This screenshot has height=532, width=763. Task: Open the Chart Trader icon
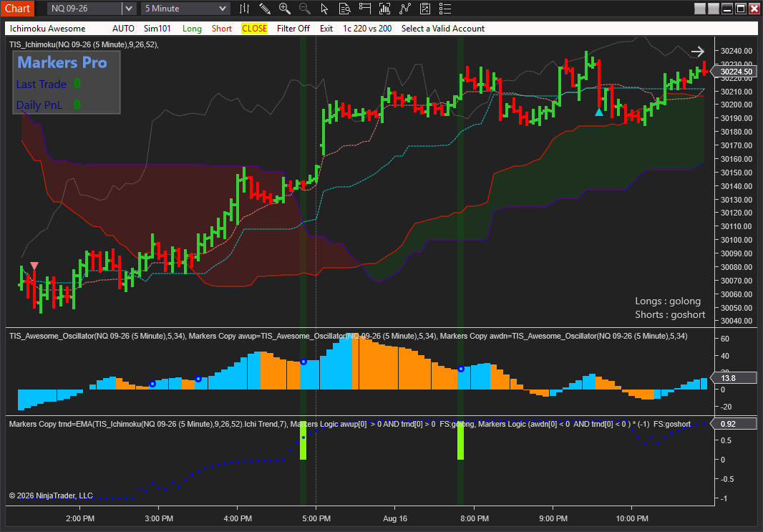pos(364,9)
